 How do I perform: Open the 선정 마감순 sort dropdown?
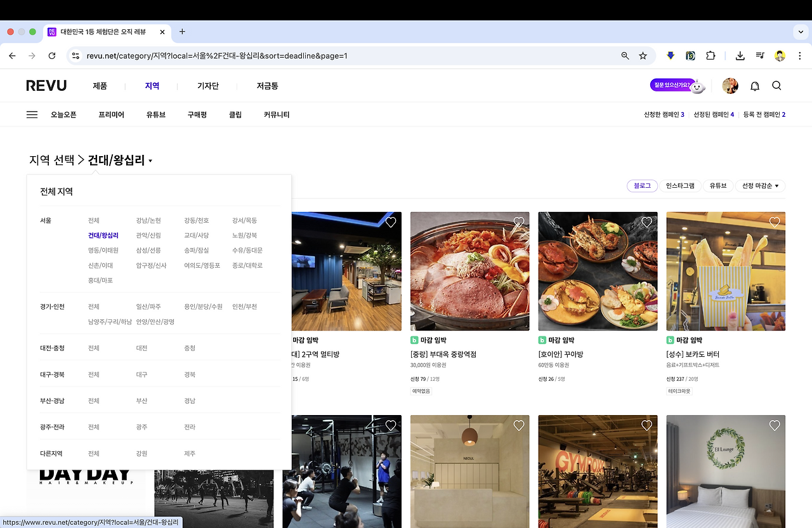tap(759, 185)
